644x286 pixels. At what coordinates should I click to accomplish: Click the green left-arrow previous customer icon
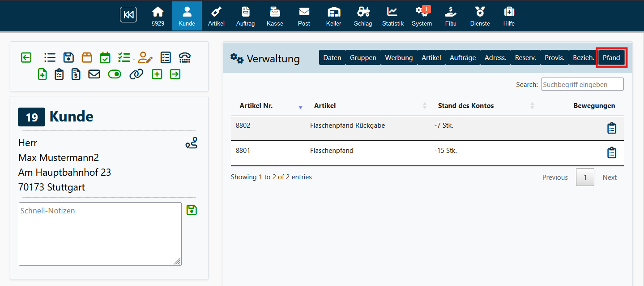26,57
